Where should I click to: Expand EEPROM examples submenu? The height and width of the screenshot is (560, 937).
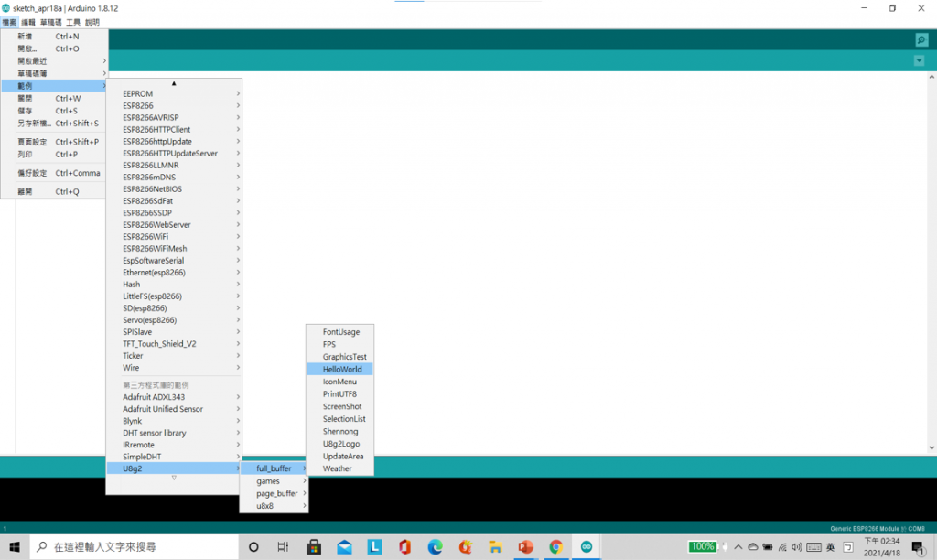coord(174,94)
